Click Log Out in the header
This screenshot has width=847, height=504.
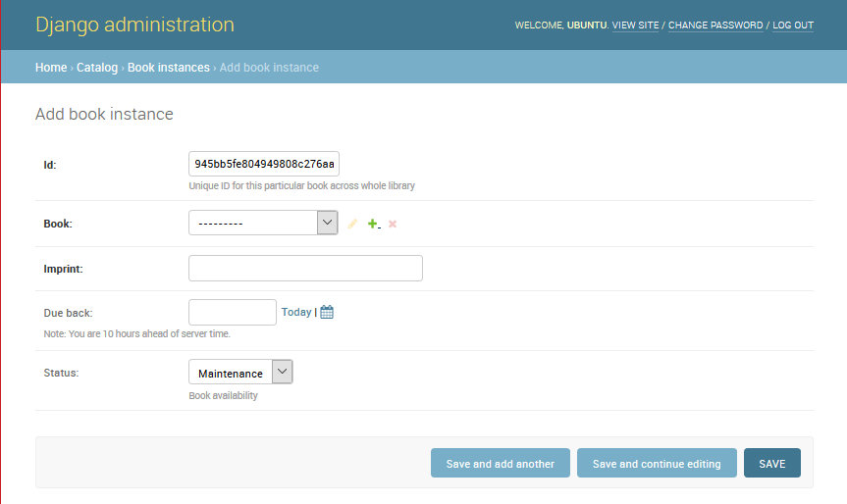(792, 25)
